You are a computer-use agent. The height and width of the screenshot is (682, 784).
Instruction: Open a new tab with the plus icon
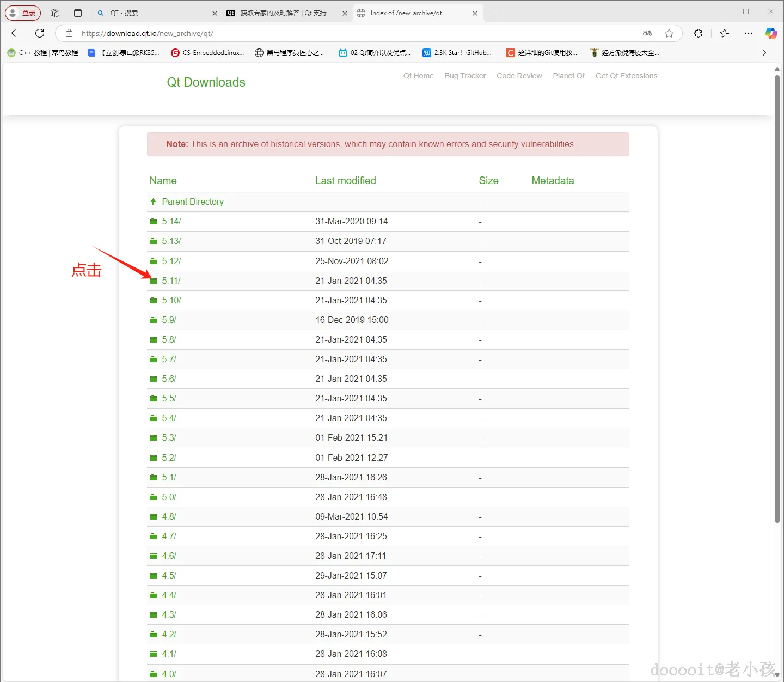(x=495, y=13)
